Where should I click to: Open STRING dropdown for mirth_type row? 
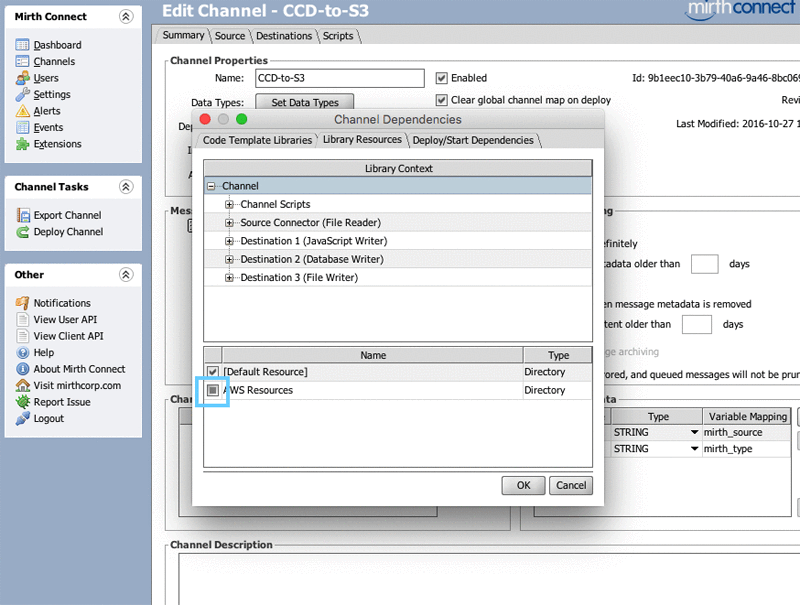(x=694, y=449)
